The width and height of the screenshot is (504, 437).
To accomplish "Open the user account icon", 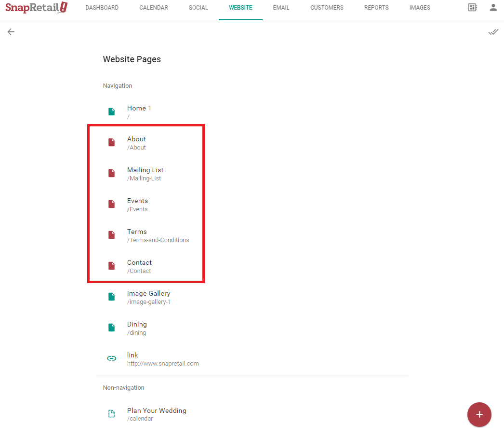I will (x=493, y=8).
